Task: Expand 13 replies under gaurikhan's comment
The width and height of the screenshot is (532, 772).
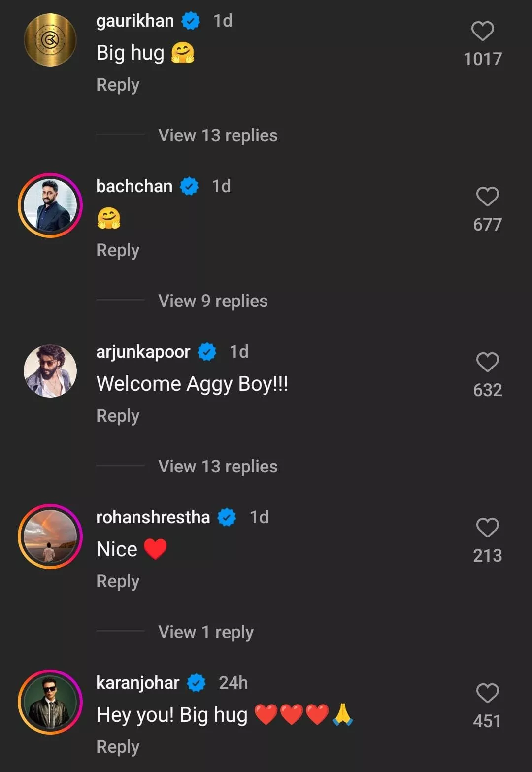Action: (x=218, y=135)
